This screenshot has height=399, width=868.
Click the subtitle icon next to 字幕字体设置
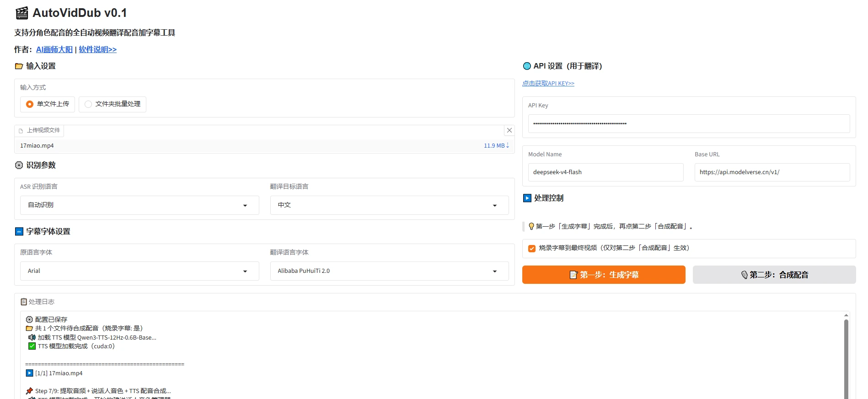pos(19,232)
